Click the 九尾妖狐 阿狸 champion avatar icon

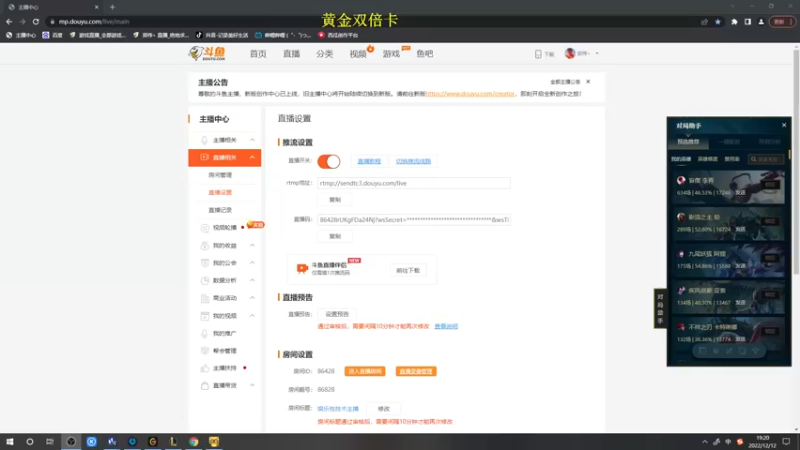tap(681, 254)
